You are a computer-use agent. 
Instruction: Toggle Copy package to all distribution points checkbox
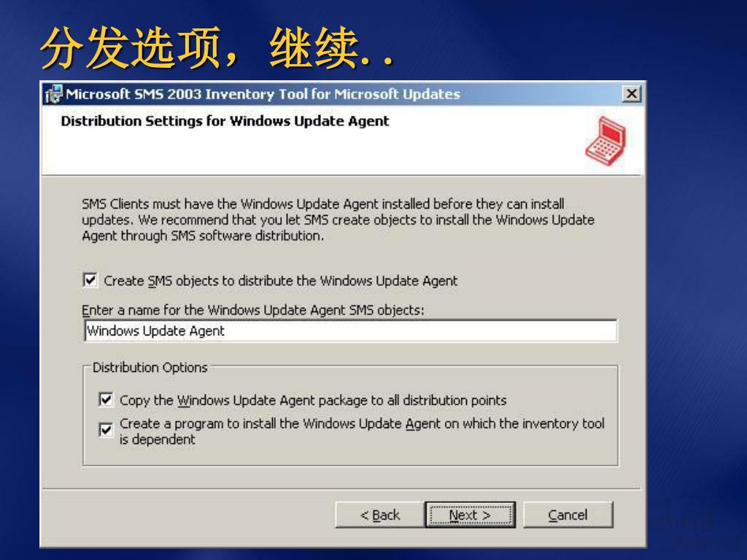click(x=106, y=400)
